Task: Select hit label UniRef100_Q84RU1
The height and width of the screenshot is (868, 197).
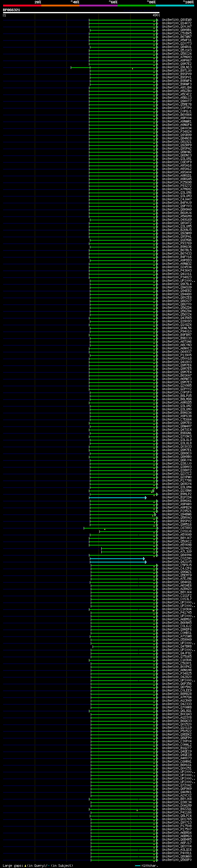Action: [177, 47]
